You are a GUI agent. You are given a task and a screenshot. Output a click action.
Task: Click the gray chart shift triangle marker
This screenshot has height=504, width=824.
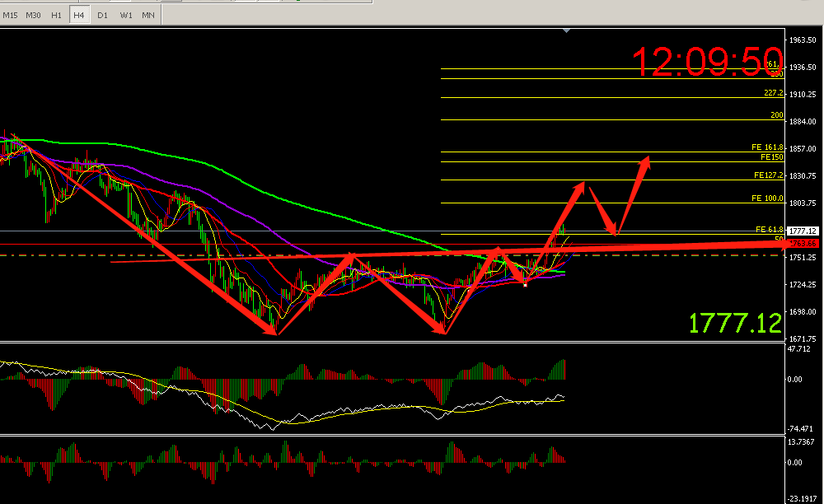click(566, 31)
